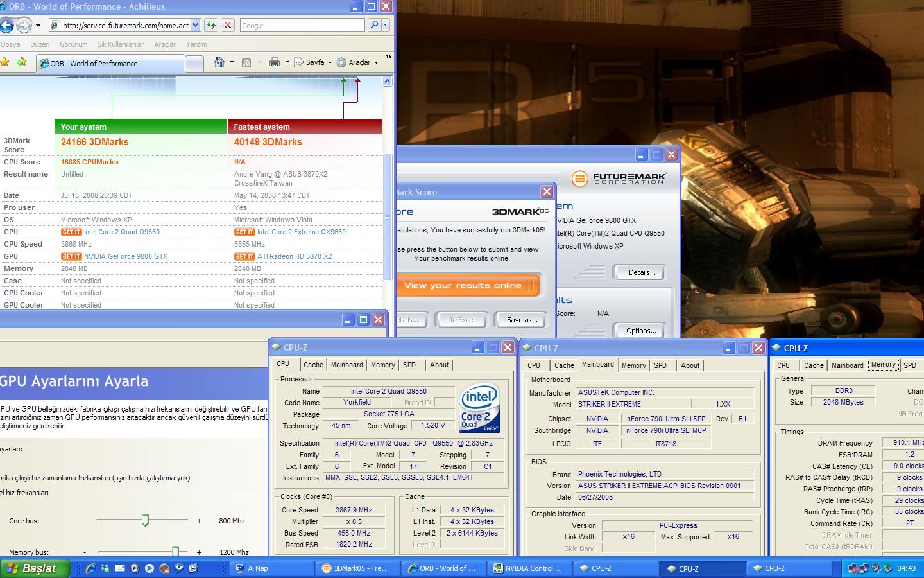This screenshot has height=578, width=924.
Task: Click the Core bus plus sign
Action: 199,521
